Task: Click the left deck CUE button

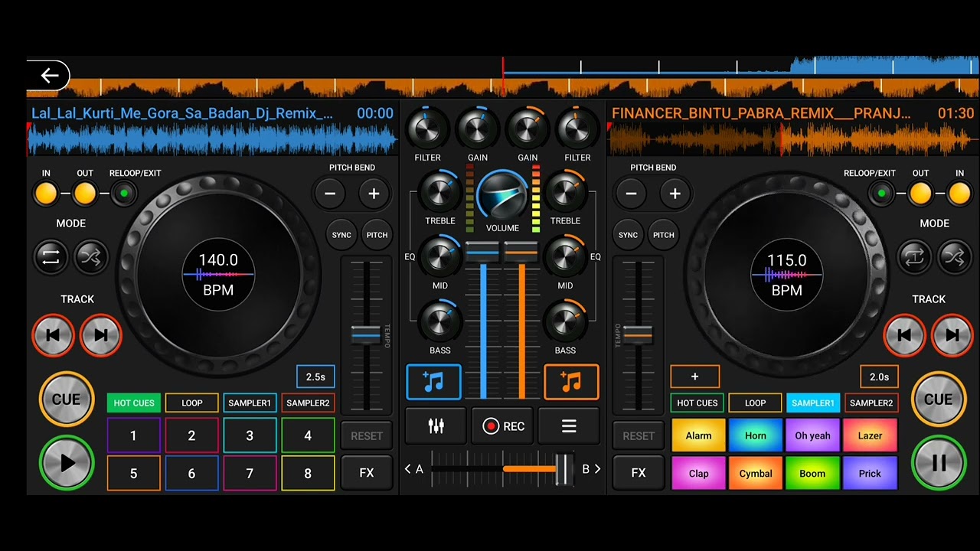Action: pyautogui.click(x=67, y=399)
